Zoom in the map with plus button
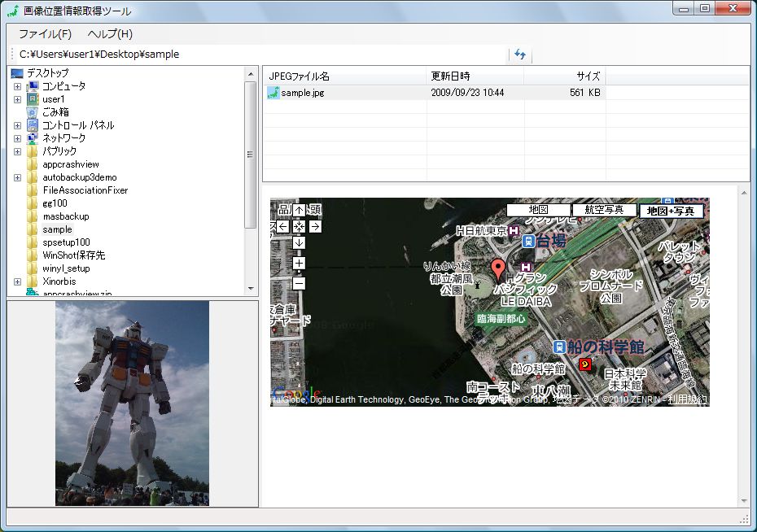Viewport: 757px width, 532px height. pyautogui.click(x=300, y=264)
